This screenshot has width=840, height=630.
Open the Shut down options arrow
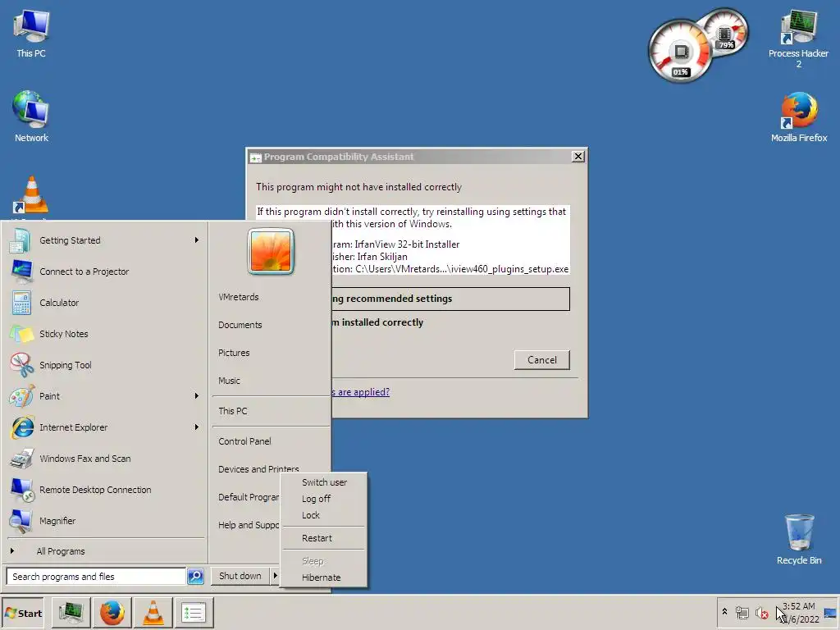click(x=275, y=576)
